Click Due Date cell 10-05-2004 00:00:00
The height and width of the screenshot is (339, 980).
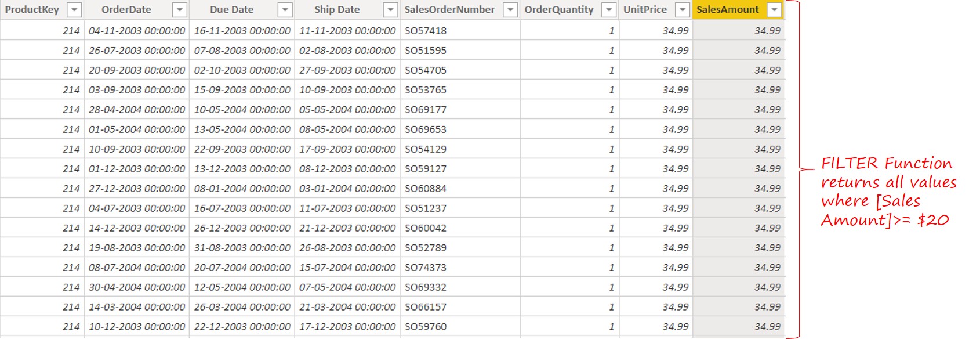coord(242,110)
